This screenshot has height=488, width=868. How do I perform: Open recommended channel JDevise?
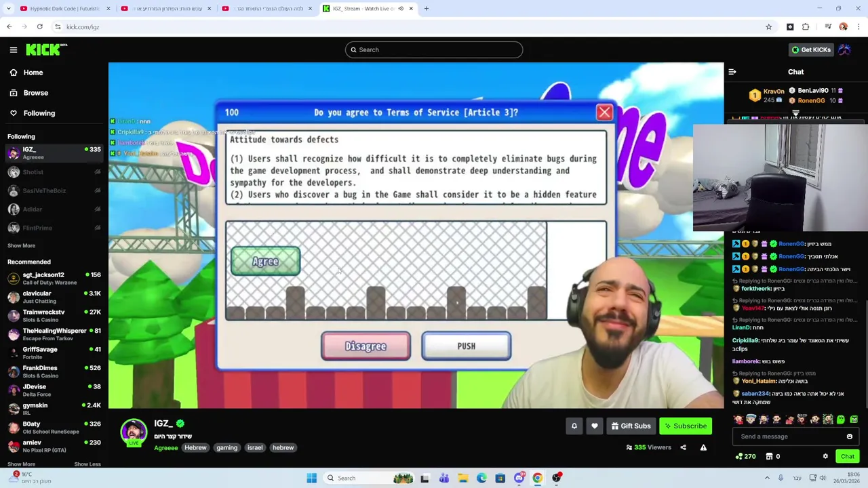[x=54, y=390]
